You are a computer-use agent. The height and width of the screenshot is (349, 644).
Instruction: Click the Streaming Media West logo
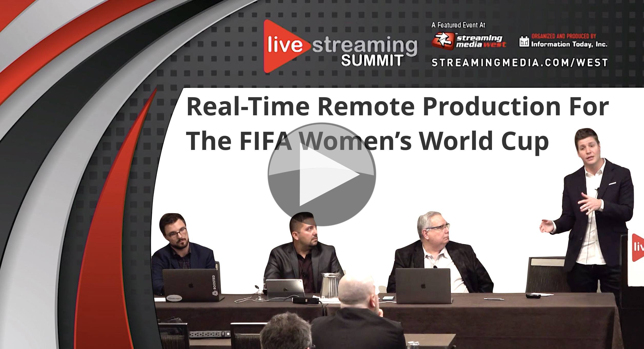pos(469,40)
